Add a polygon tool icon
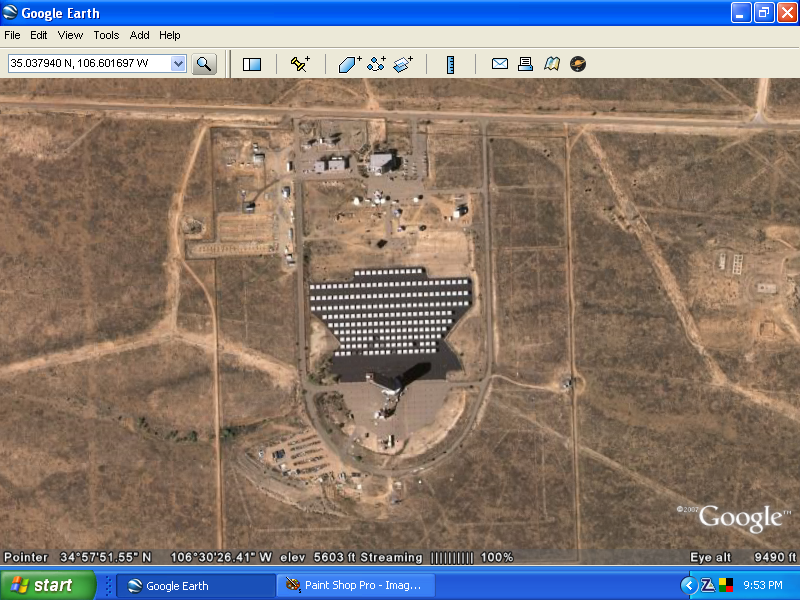 [x=350, y=64]
